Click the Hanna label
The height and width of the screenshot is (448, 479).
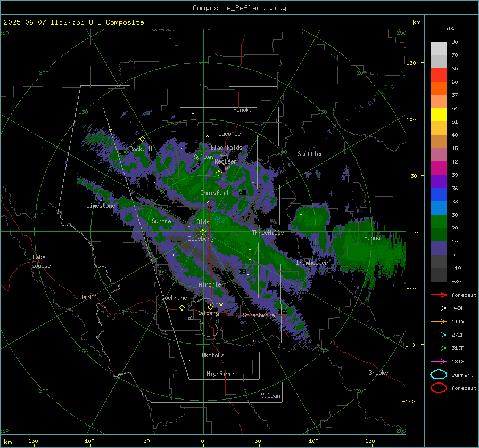tap(372, 238)
